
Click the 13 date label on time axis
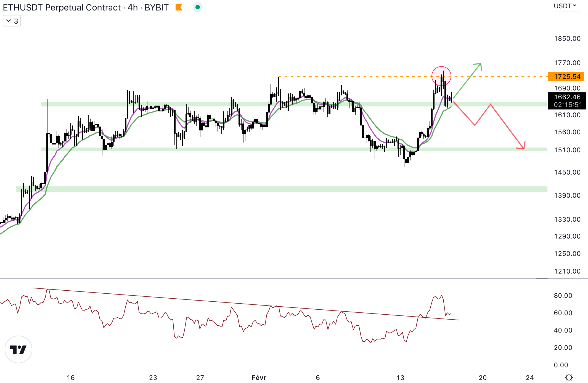(x=400, y=377)
